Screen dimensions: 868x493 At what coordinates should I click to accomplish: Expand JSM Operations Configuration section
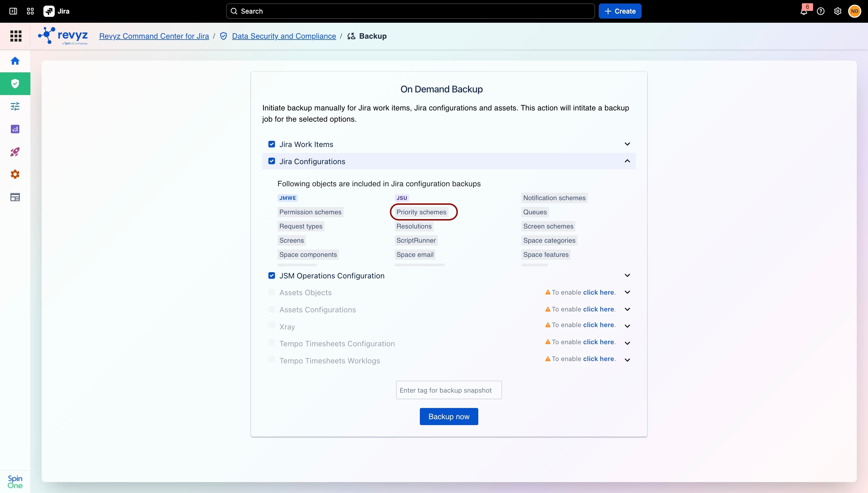(627, 275)
